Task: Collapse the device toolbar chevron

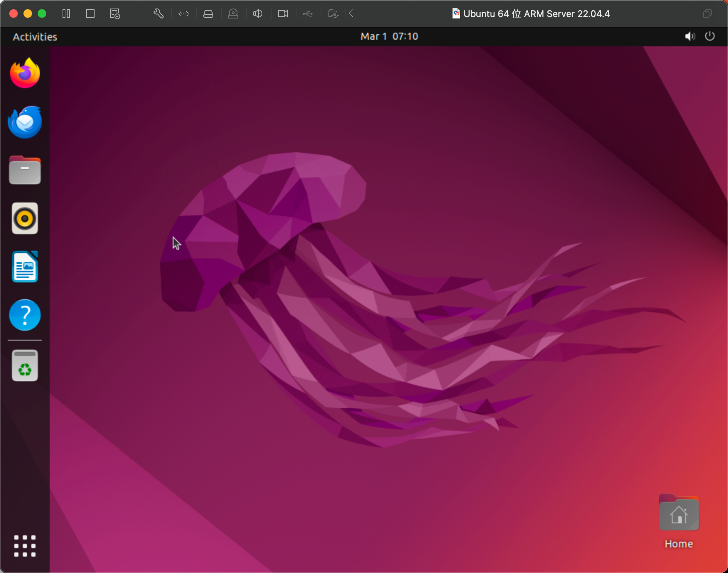Action: pos(351,14)
